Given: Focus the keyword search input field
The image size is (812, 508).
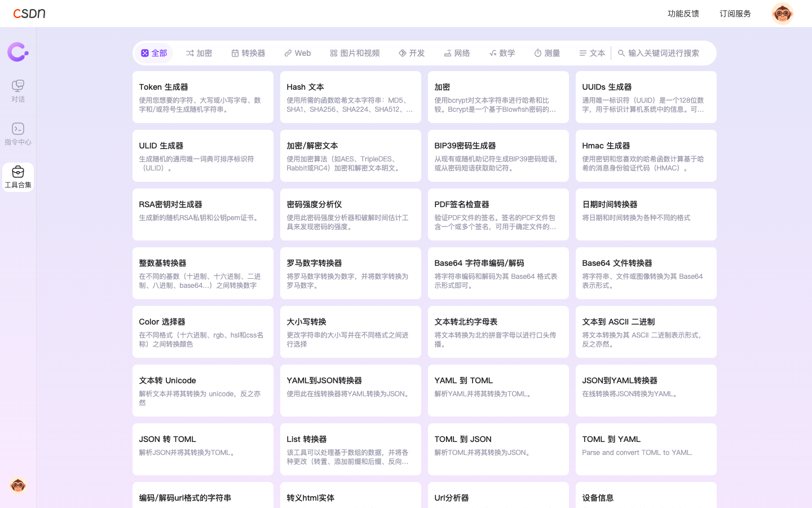Looking at the screenshot, I should point(665,53).
